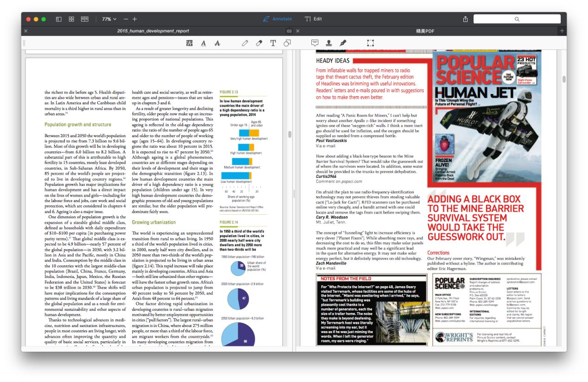Click the 'NEW SUBSCRIPTIONS' heading

pyautogui.click(x=448, y=314)
